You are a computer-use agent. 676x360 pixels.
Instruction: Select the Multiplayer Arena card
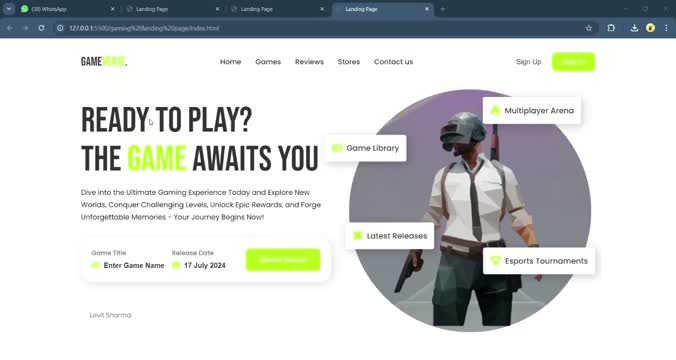click(532, 110)
